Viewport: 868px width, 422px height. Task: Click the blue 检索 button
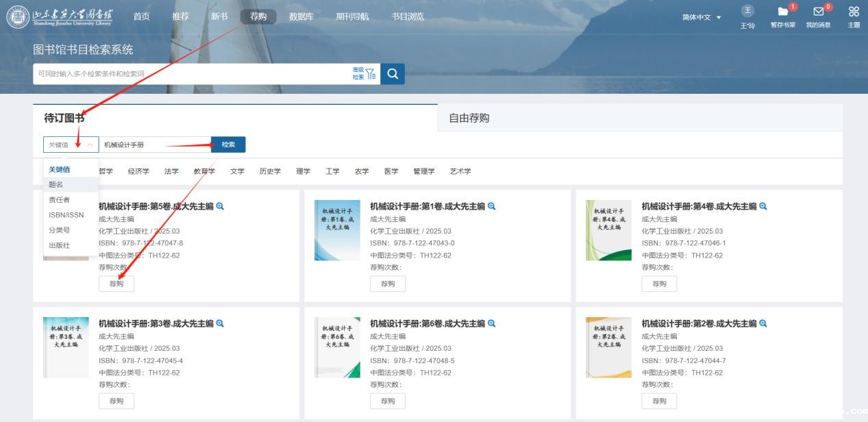228,145
